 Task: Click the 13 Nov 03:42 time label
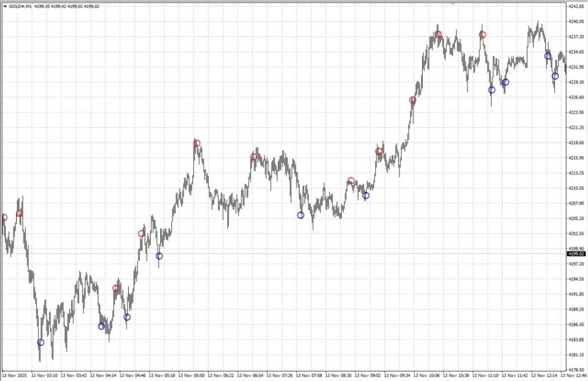click(x=74, y=376)
